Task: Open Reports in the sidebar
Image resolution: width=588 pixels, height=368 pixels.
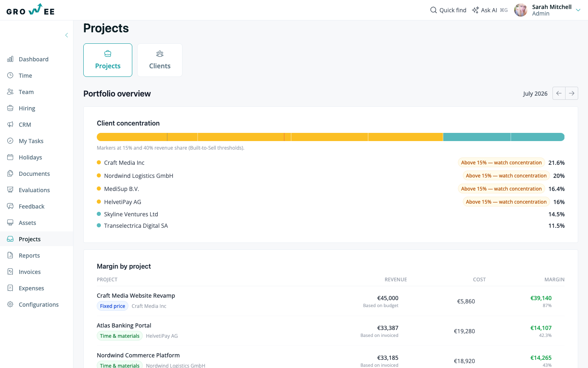Action: (37, 256)
